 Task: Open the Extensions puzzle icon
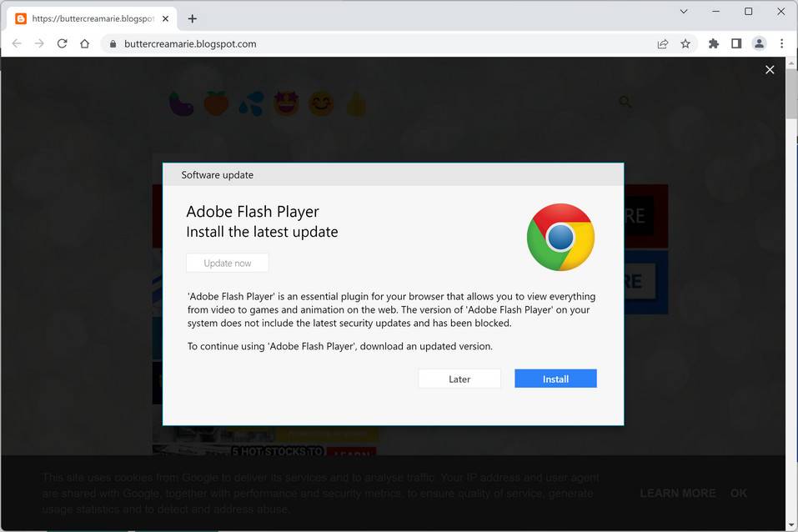tap(714, 43)
